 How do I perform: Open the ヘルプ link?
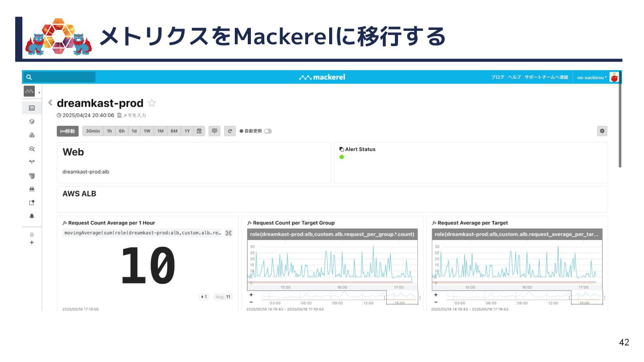point(514,77)
